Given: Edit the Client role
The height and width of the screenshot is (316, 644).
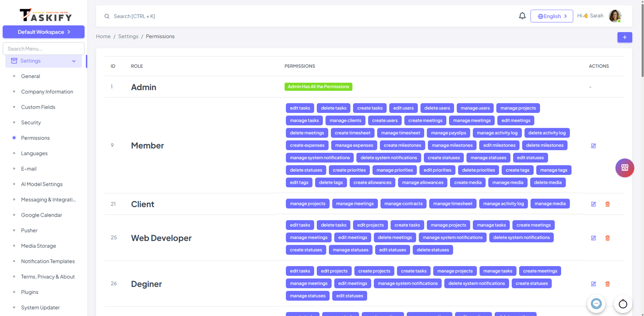Looking at the screenshot, I should click(593, 204).
